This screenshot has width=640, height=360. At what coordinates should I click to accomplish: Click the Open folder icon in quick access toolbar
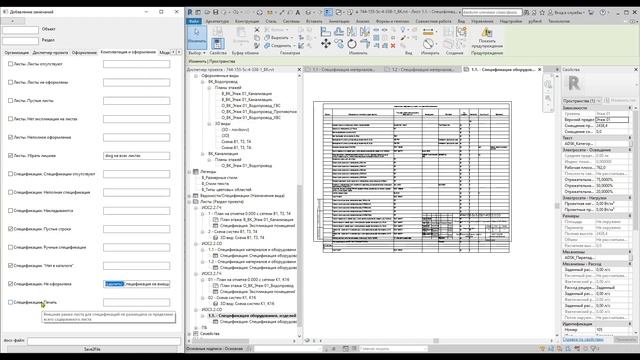coord(208,12)
